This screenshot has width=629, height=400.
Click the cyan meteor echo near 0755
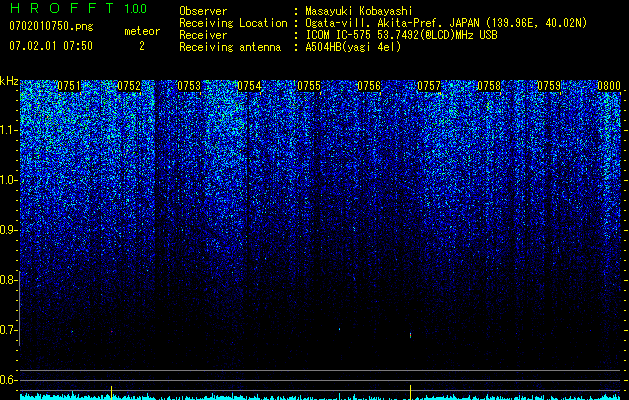pyautogui.click(x=339, y=329)
